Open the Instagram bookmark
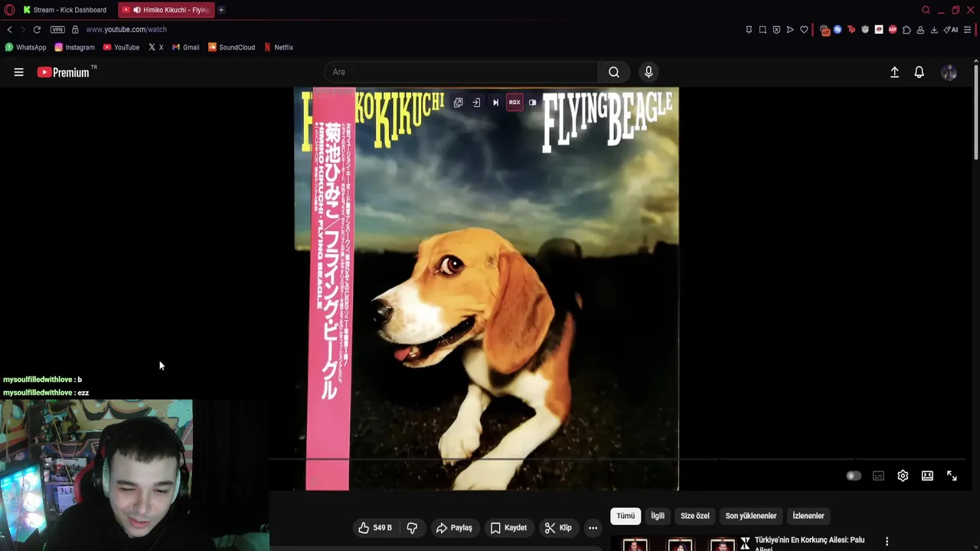Screen dimensions: 980x551 74,47
